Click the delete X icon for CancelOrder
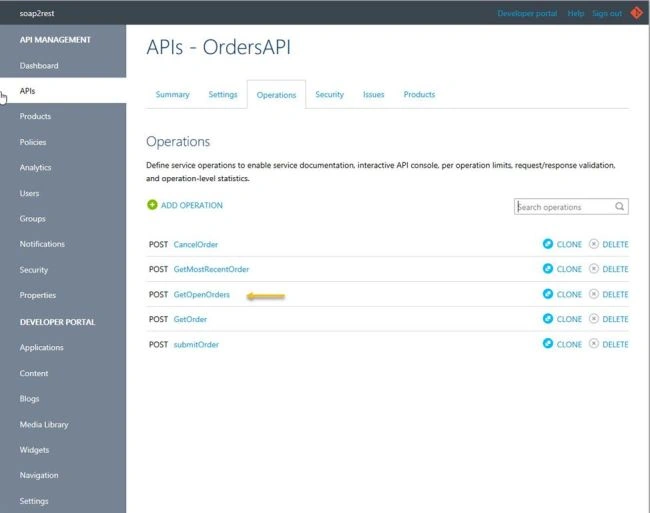 594,244
